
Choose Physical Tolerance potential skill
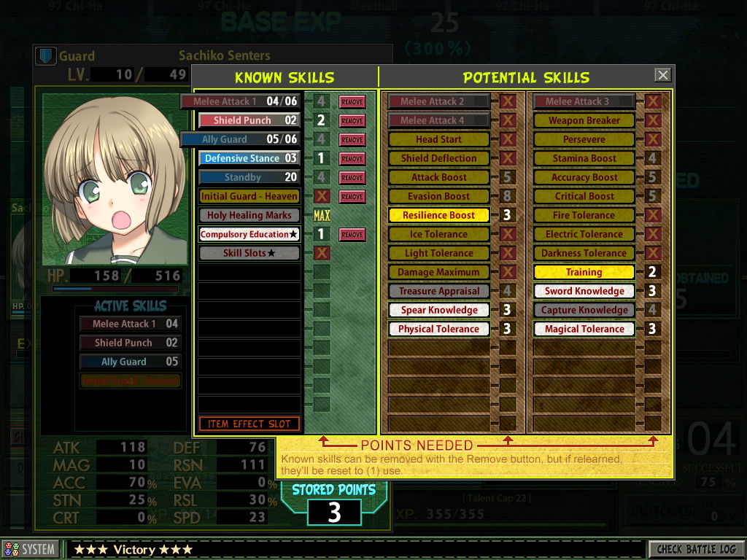438,329
